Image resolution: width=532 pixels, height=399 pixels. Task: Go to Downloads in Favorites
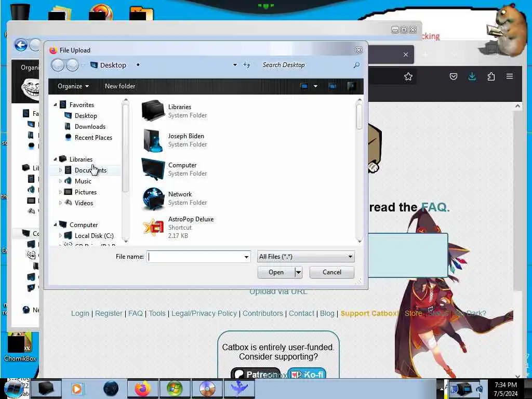[89, 127]
